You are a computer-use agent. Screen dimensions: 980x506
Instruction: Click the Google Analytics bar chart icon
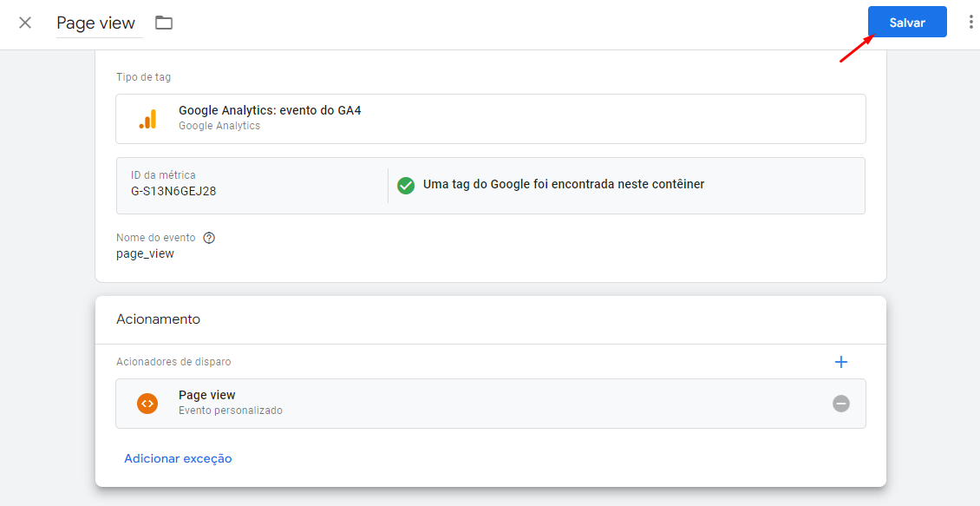tap(148, 119)
